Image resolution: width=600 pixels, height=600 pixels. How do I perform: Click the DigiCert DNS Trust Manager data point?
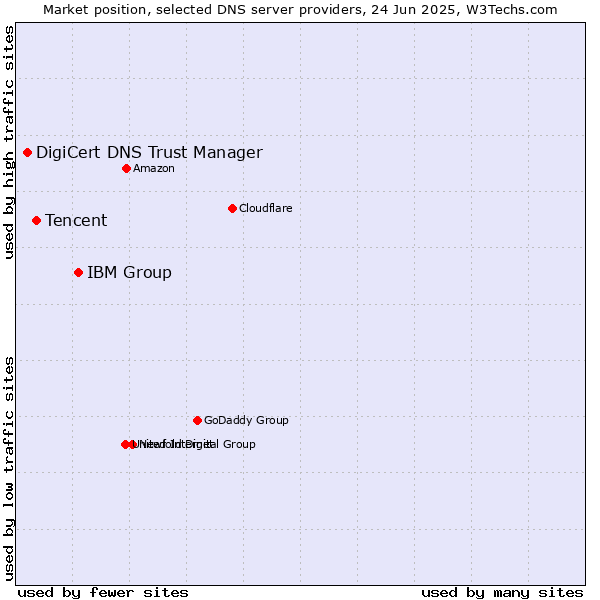[x=27, y=153]
